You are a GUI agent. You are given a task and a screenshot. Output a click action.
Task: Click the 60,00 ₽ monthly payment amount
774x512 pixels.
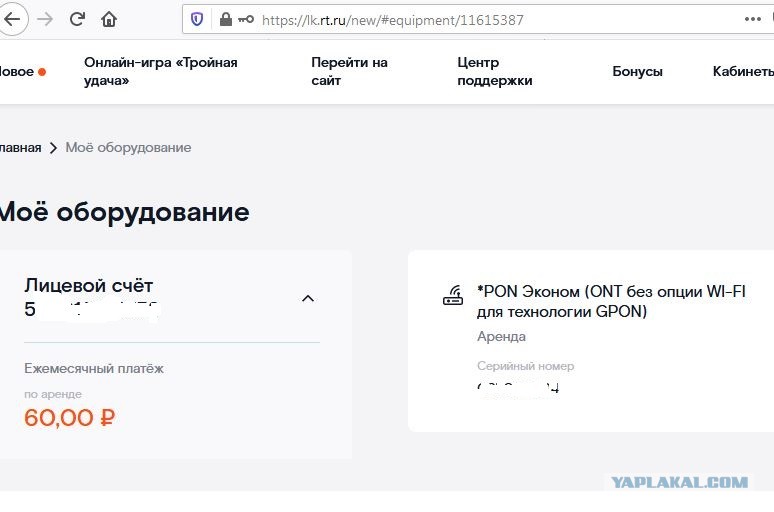coord(70,418)
